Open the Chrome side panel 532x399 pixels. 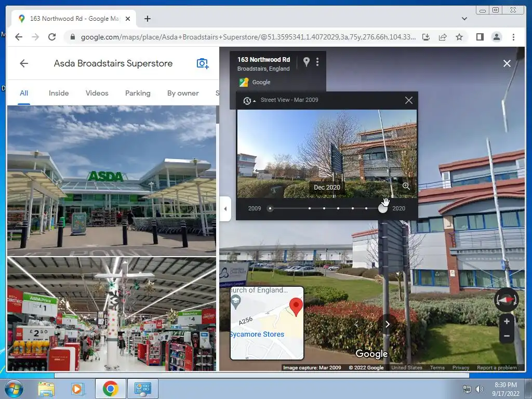pyautogui.click(x=480, y=37)
